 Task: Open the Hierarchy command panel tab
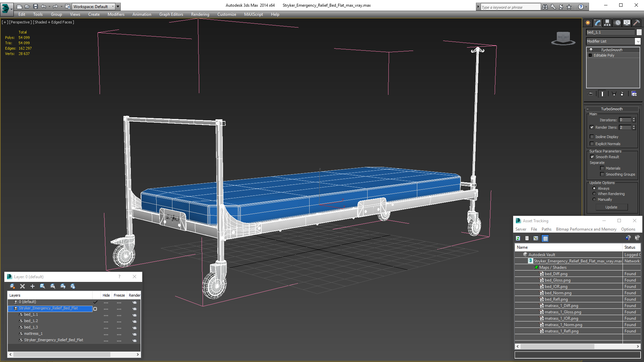pos(607,23)
